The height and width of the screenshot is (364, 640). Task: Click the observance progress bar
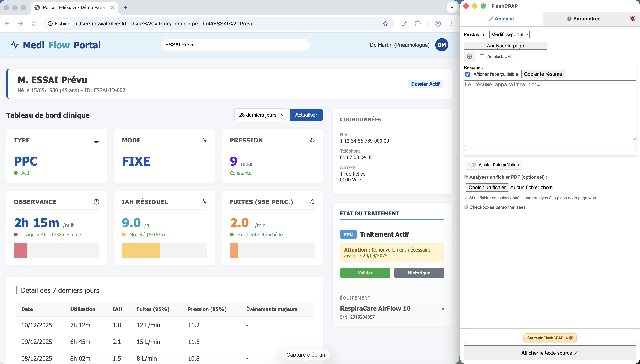click(56, 250)
